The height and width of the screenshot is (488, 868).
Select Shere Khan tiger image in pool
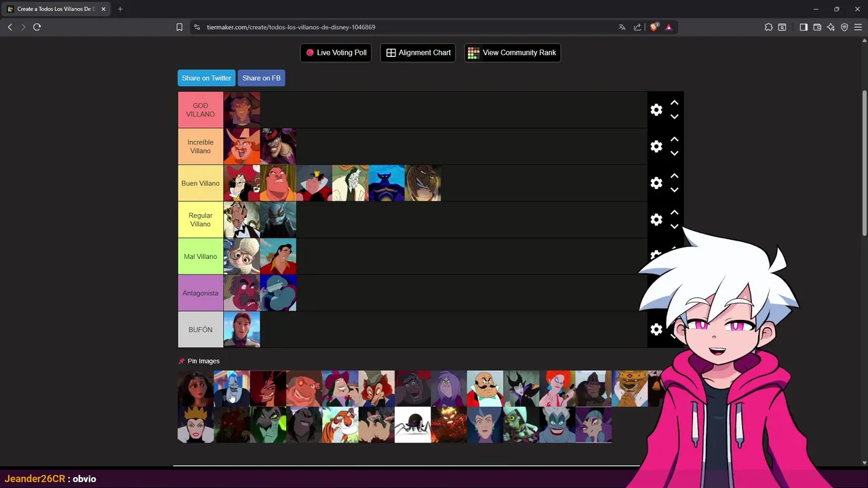point(340,425)
